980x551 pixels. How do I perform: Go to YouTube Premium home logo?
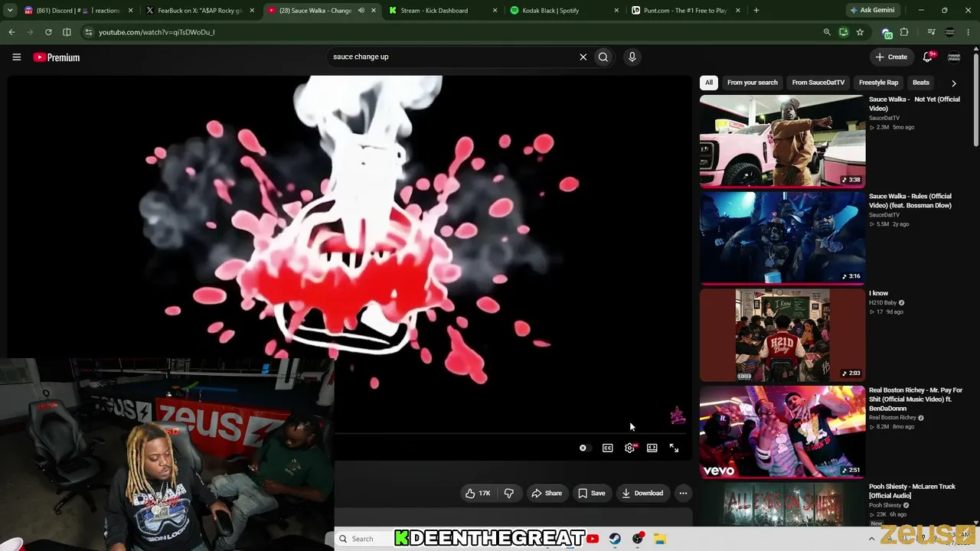(x=57, y=57)
